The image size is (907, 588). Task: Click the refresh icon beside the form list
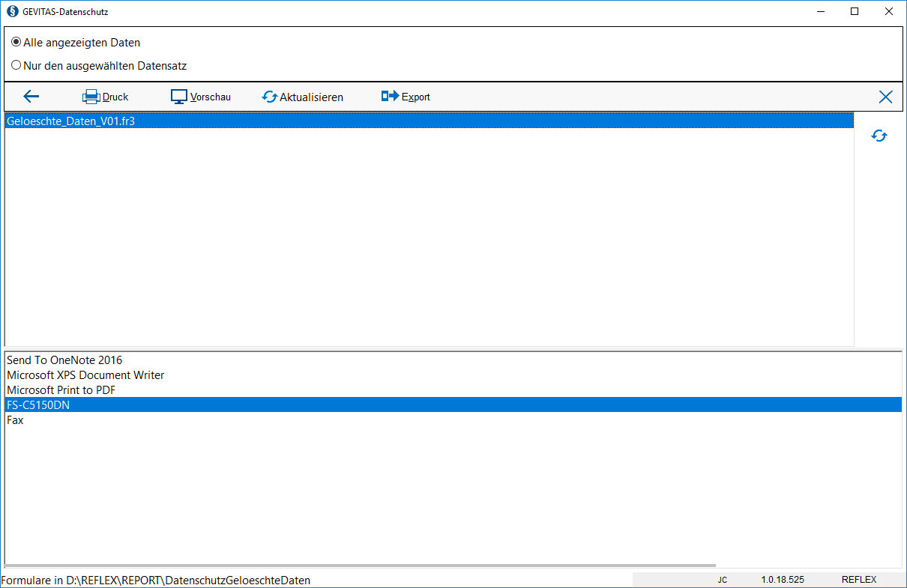879,136
